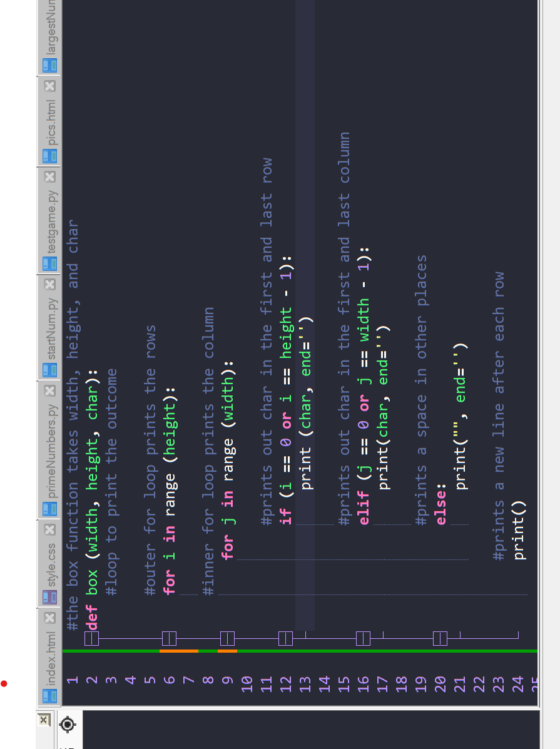Open the largestNum tab
Viewport: 560px width, 749px height.
click(x=49, y=28)
